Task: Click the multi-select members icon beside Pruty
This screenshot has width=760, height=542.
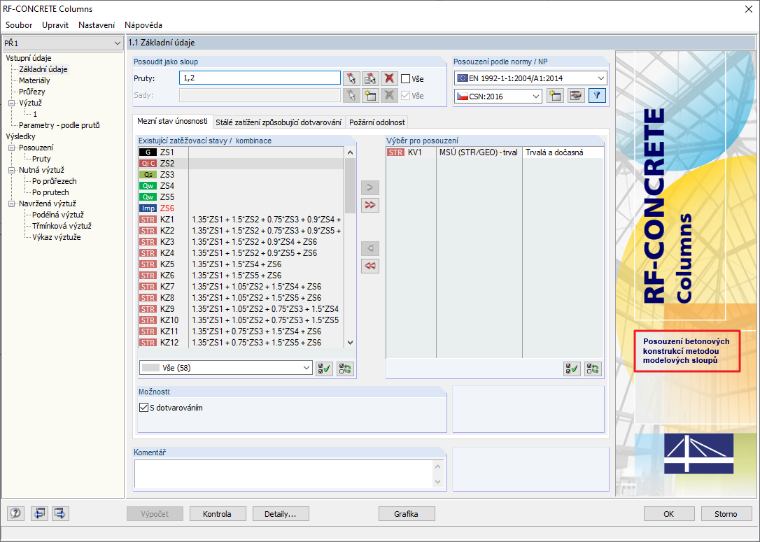Action: (x=370, y=79)
